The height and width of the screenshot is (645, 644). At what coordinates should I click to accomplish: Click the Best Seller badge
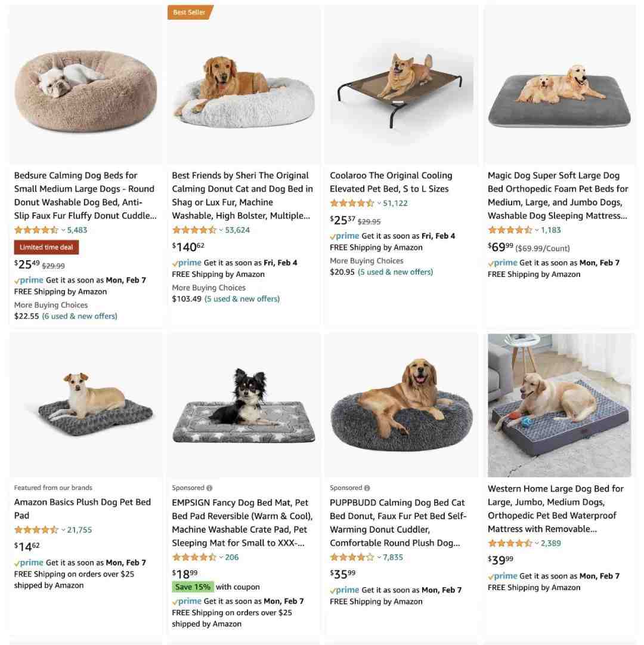[x=190, y=13]
